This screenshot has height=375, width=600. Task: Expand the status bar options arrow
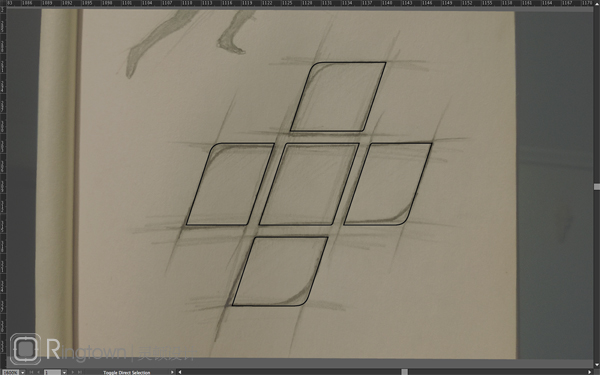[172, 372]
